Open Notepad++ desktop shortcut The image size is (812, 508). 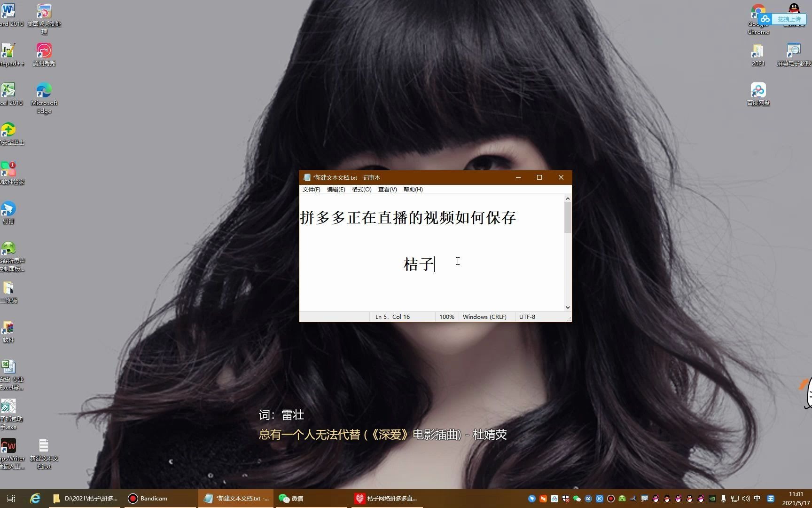[x=9, y=55]
